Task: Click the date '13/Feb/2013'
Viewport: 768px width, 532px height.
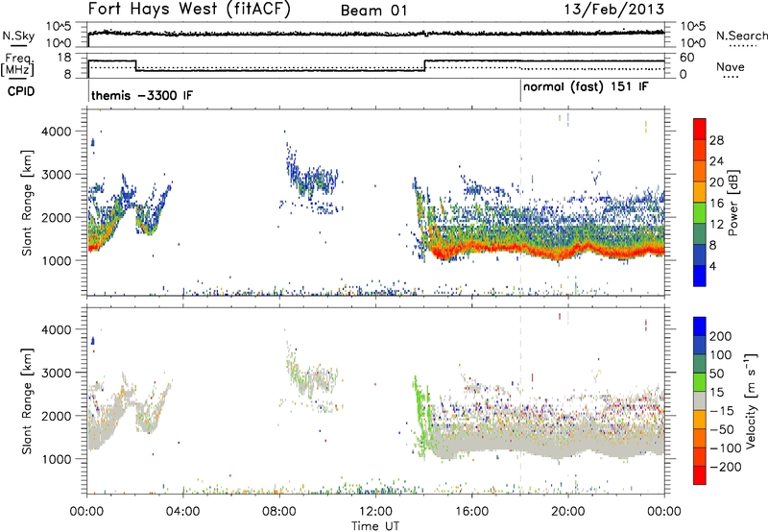Action: click(x=614, y=10)
